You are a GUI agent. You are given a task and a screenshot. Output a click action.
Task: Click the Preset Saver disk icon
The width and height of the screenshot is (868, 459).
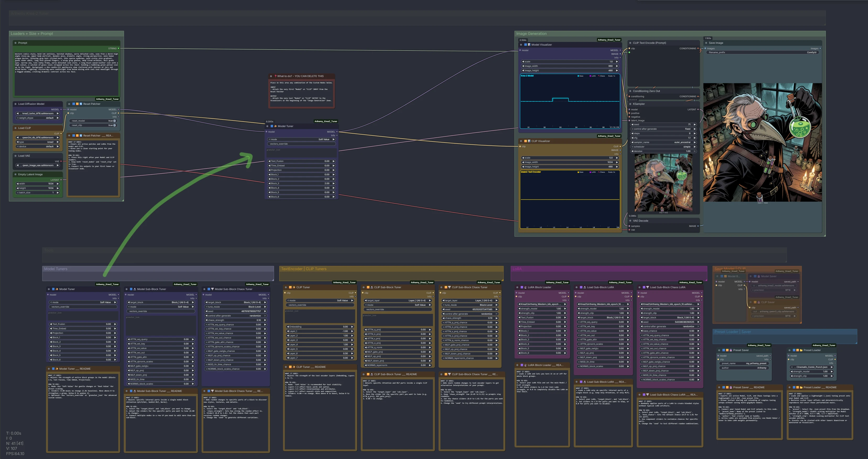coord(731,350)
